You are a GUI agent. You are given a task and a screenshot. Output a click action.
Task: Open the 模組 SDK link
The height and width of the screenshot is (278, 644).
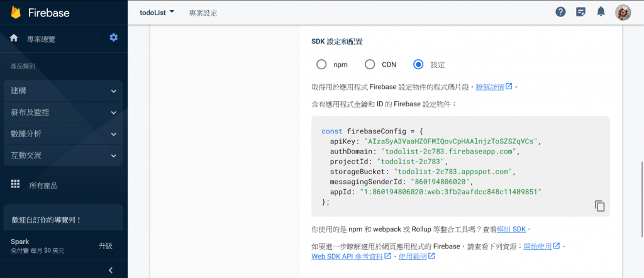(x=511, y=229)
